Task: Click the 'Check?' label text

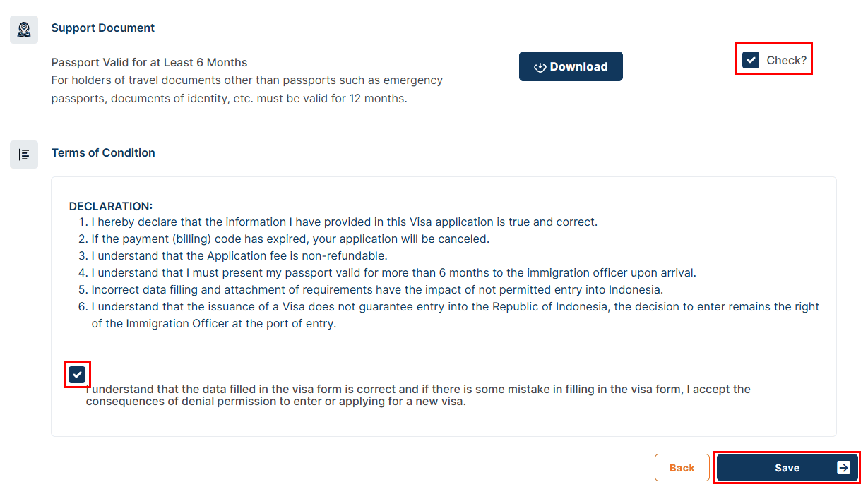Action: click(786, 60)
